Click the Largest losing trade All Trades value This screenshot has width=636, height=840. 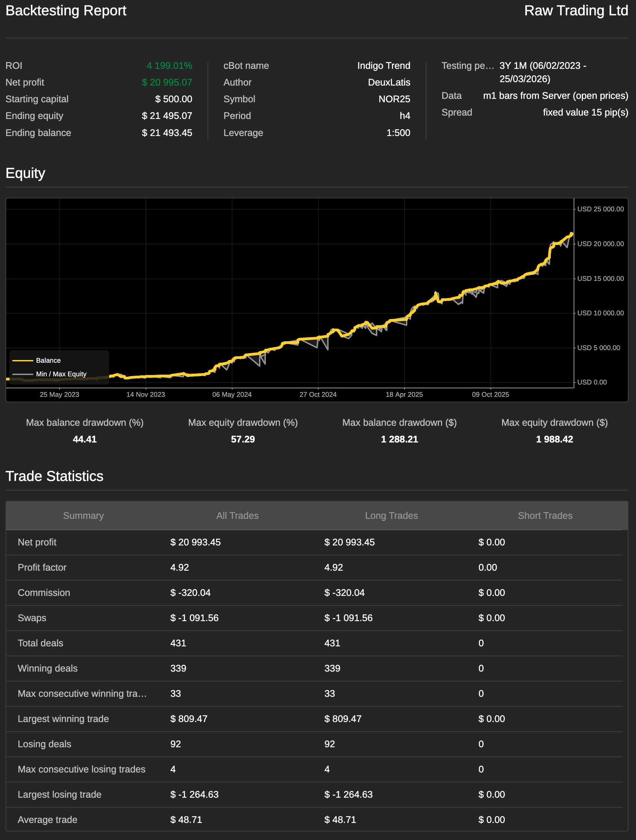tap(194, 794)
